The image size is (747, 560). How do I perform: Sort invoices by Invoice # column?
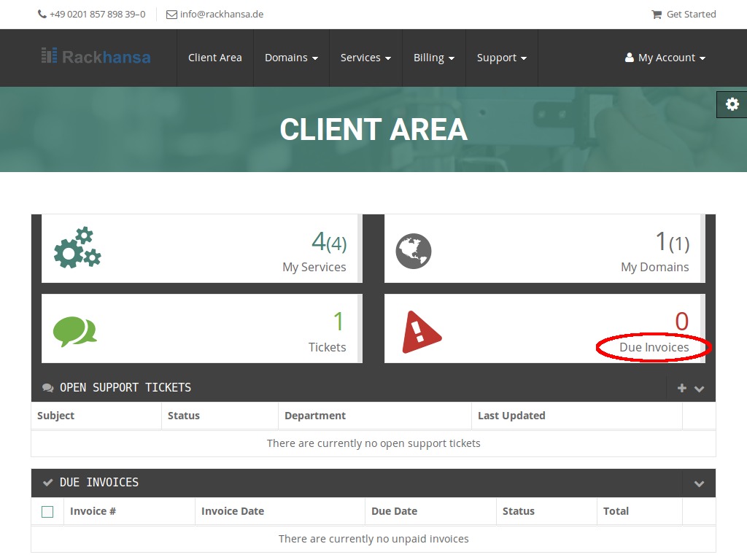pos(93,511)
